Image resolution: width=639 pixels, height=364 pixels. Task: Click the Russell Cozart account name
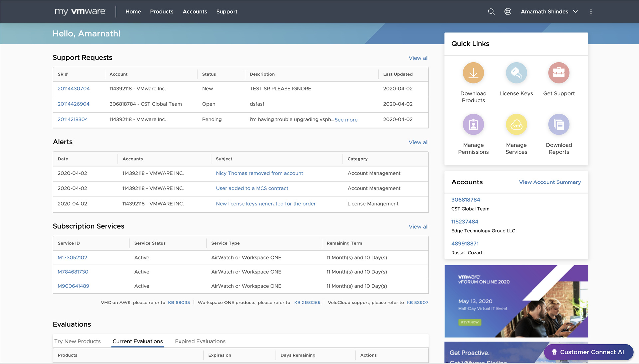tap(467, 253)
